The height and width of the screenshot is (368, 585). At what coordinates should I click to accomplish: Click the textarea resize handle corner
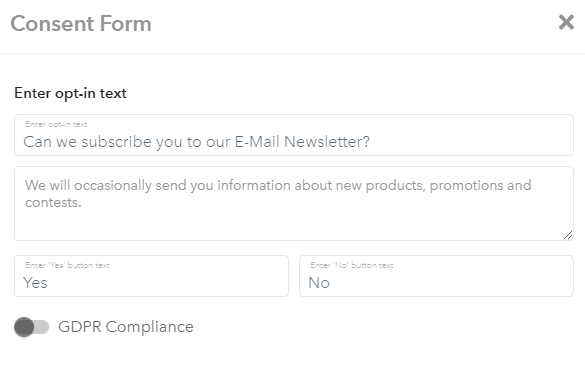(x=568, y=235)
